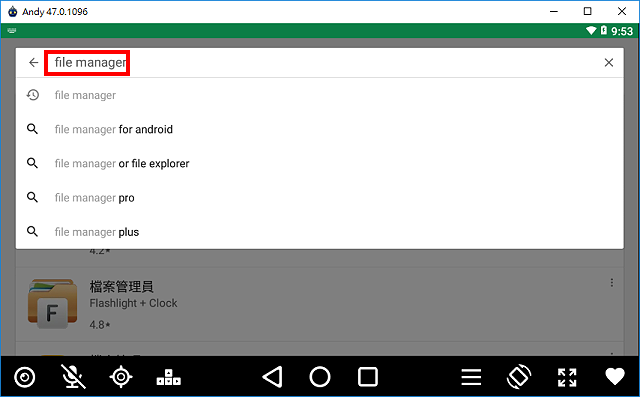
Task: Open the keyboard mapping blocks icon
Action: 169,377
